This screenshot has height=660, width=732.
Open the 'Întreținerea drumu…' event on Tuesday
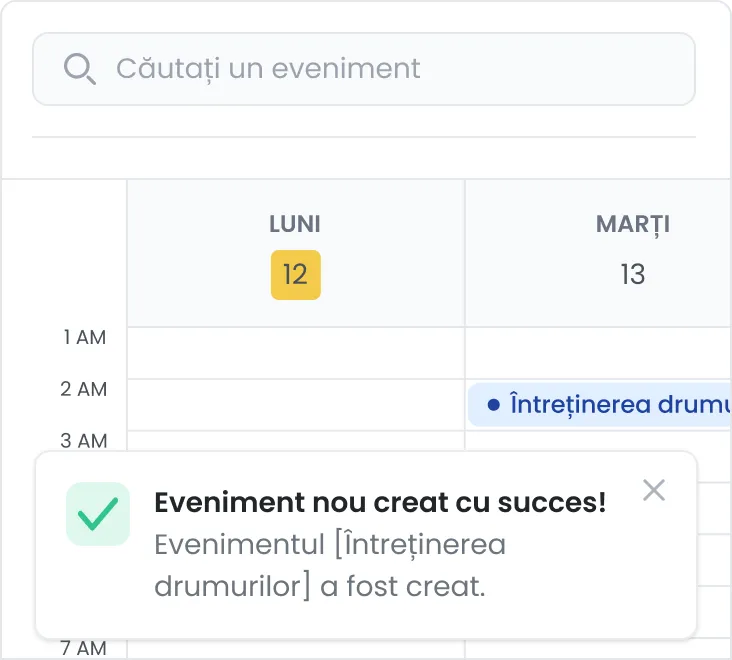(599, 405)
